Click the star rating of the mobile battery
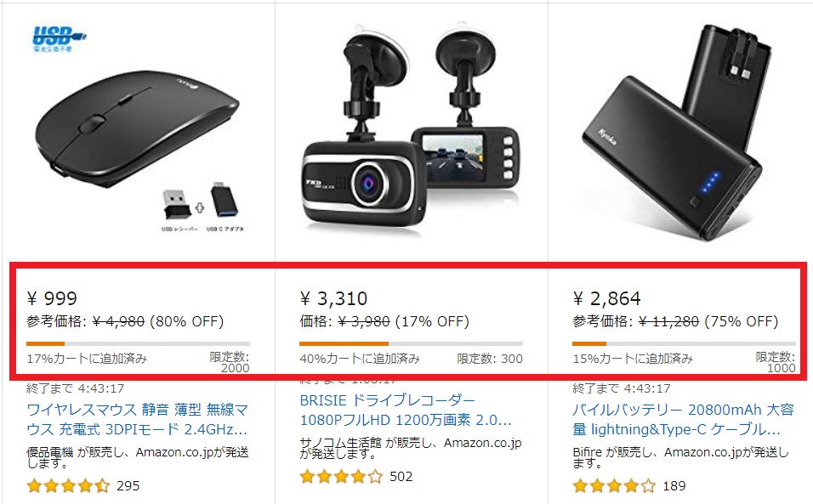This screenshot has height=504, width=813. [x=614, y=486]
